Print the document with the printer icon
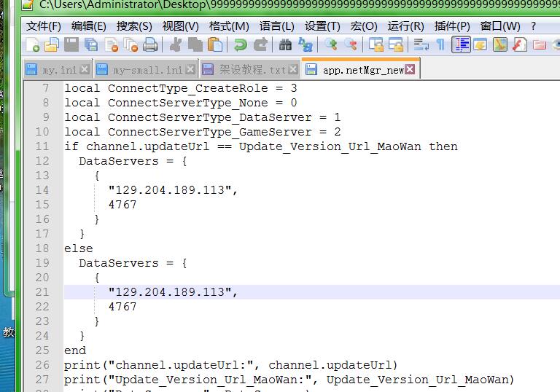 [150, 45]
